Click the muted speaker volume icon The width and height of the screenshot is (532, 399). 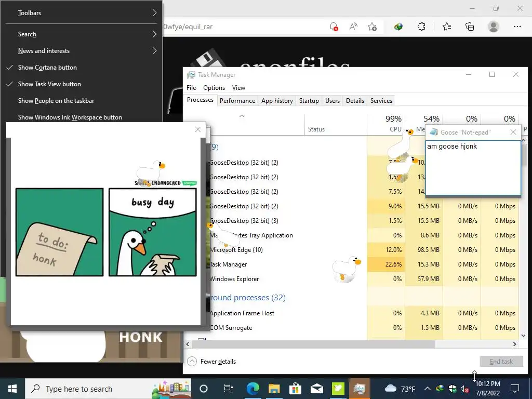click(464, 389)
